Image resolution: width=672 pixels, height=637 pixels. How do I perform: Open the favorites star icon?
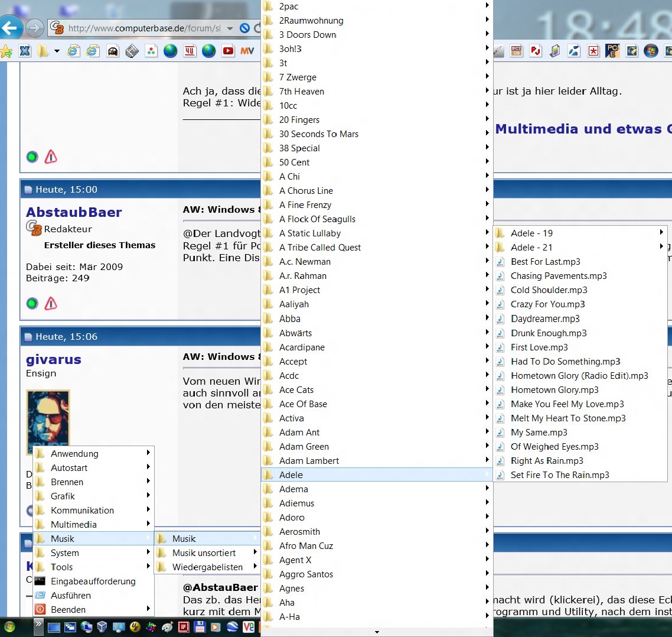pos(6,51)
